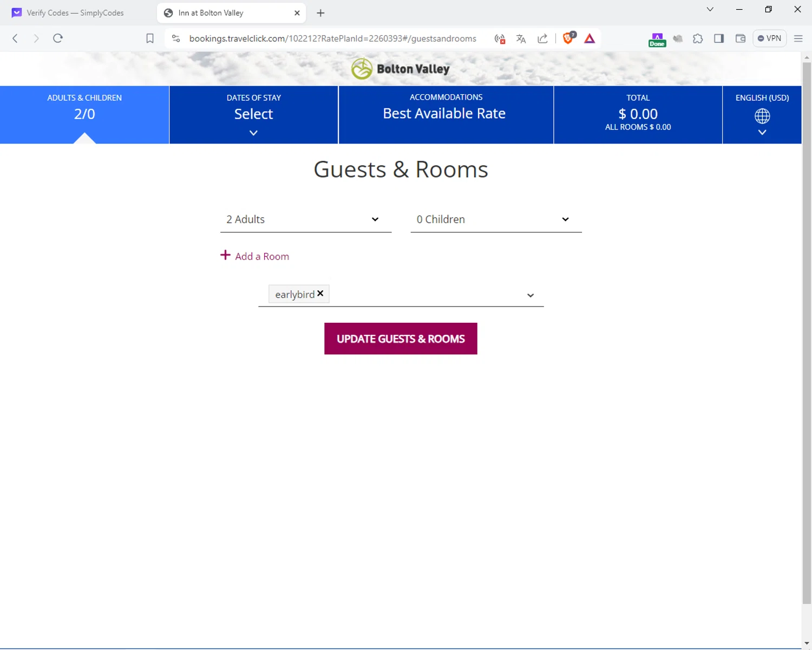
Task: Open the Brave Wallet icon
Action: click(x=741, y=38)
